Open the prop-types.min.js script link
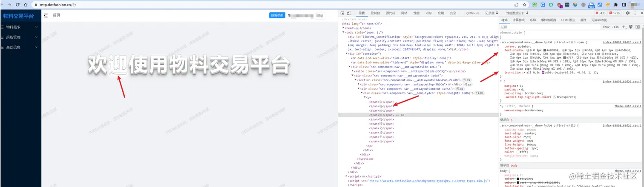The image size is (644, 187). [428, 181]
